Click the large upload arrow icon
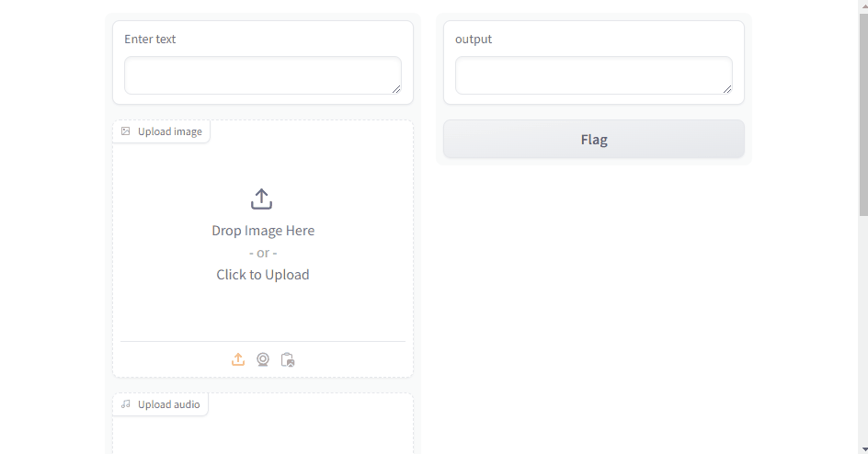The width and height of the screenshot is (868, 454). pyautogui.click(x=261, y=199)
